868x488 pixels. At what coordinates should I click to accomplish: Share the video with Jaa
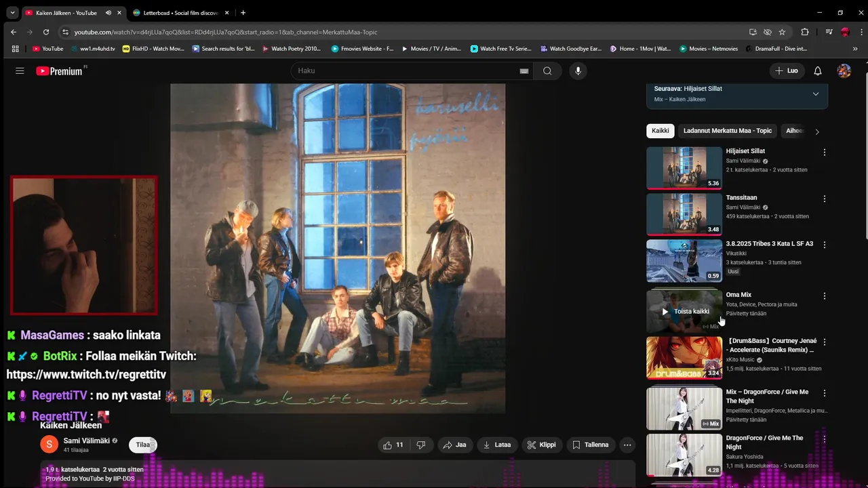coord(454,445)
